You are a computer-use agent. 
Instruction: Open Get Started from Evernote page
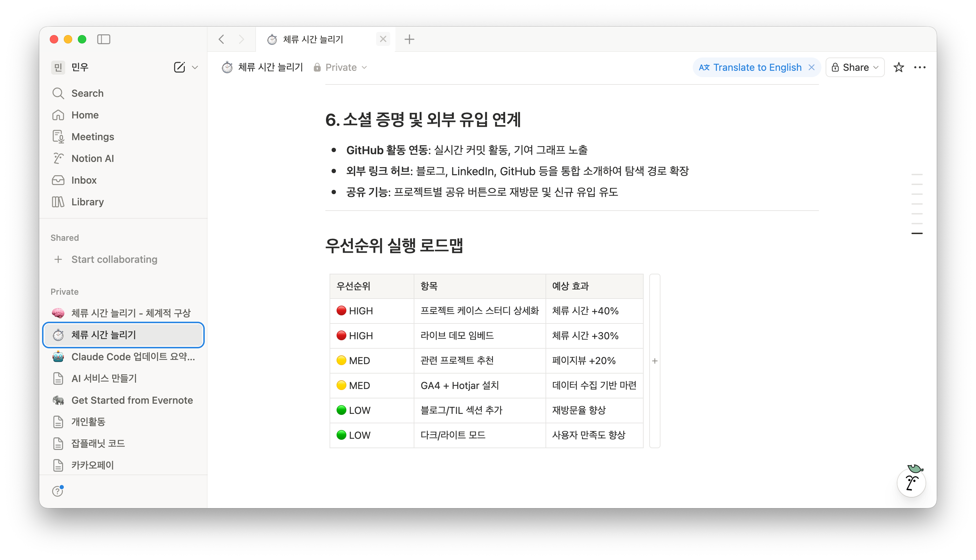pos(123,400)
